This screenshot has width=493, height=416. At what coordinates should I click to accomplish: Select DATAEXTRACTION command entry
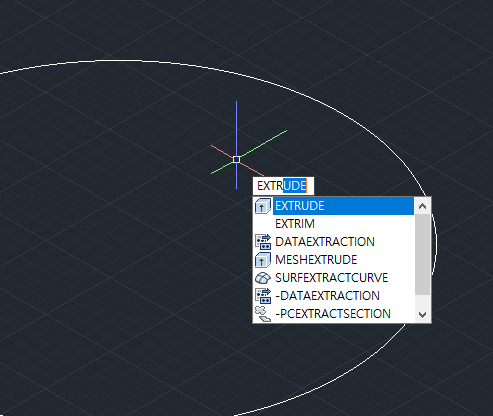tap(334, 242)
